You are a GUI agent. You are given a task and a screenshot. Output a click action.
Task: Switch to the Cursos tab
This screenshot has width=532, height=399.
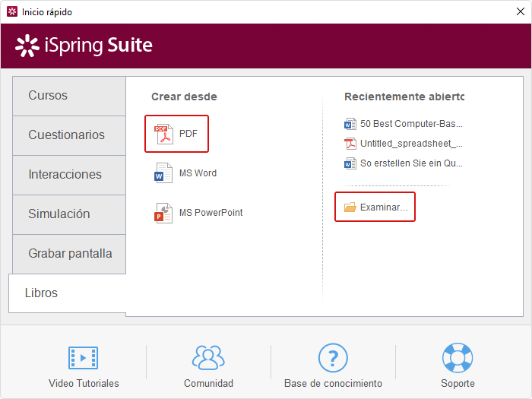tap(69, 96)
